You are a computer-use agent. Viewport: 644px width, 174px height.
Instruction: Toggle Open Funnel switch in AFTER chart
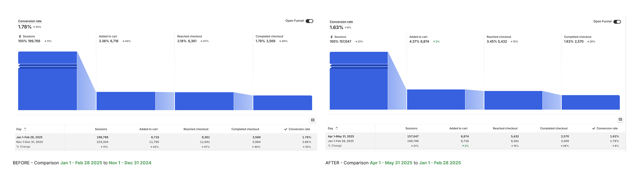[617, 22]
